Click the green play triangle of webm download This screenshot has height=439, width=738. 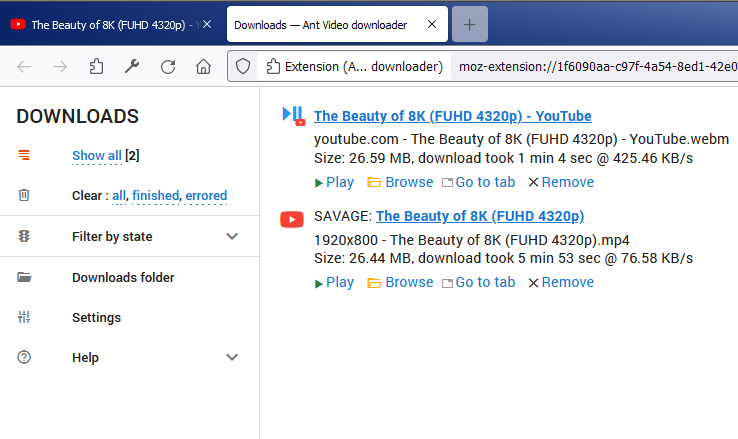319,183
